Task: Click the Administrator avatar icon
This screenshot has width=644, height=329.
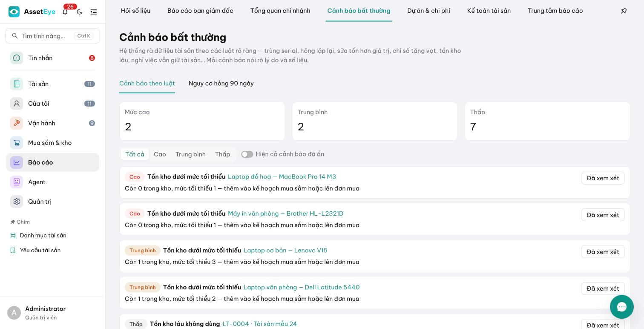Action: pos(14,313)
